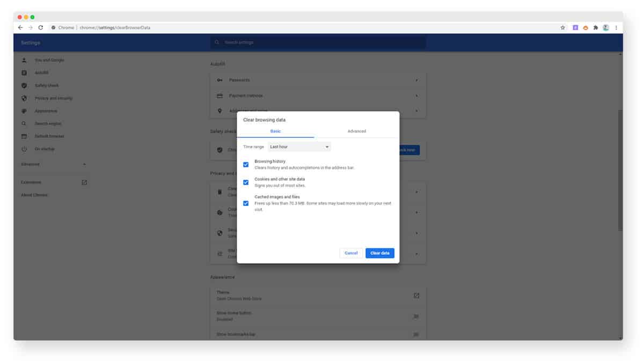The height and width of the screenshot is (361, 644).
Task: Reload the page with the refresh icon
Action: pos(41,27)
